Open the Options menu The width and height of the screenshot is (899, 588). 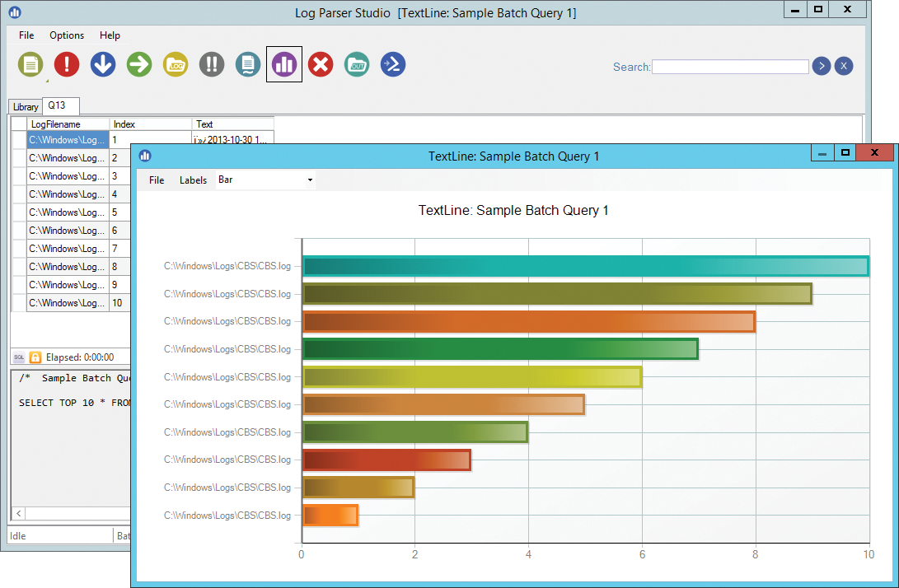click(x=66, y=35)
